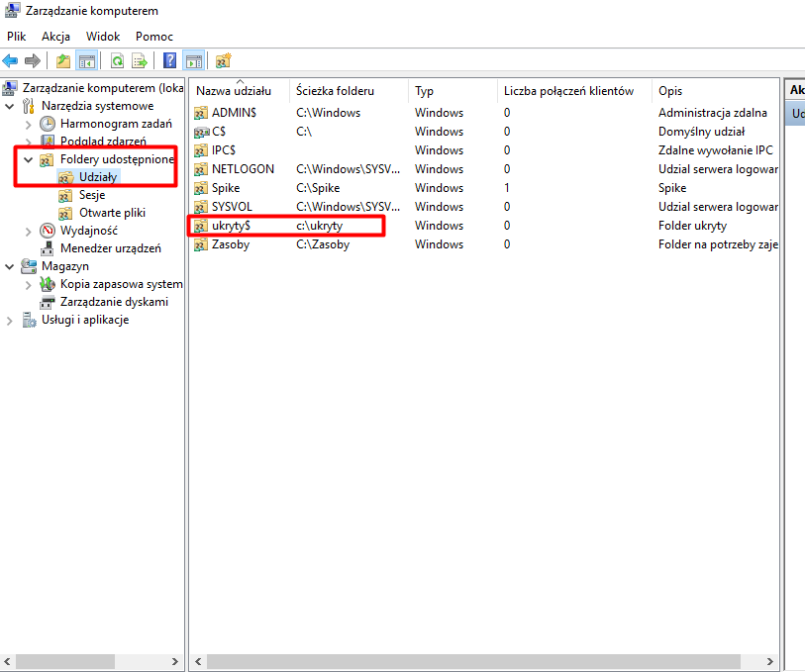The height and width of the screenshot is (672, 805).
Task: Expand the Usługi i aplikacje node
Action: (x=10, y=320)
